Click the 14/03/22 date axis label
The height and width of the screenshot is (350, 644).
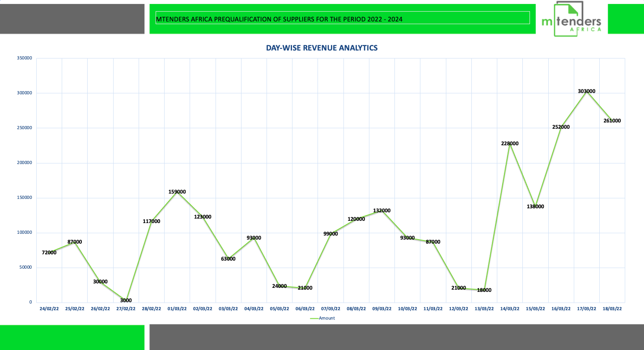(x=510, y=308)
